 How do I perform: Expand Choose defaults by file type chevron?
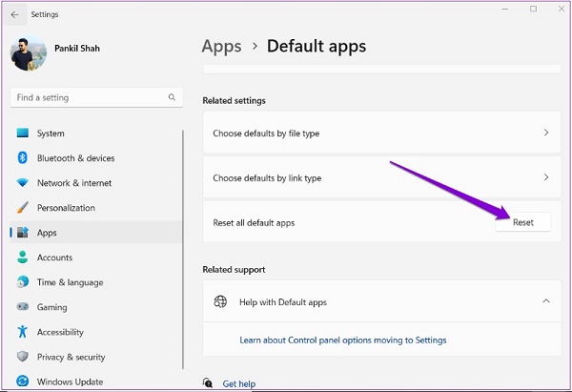click(546, 133)
